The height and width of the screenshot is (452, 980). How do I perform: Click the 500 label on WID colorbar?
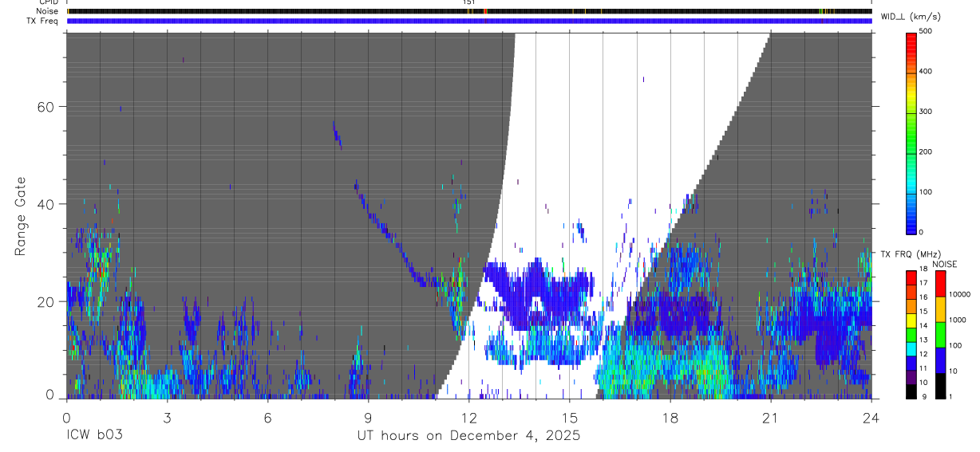click(925, 31)
